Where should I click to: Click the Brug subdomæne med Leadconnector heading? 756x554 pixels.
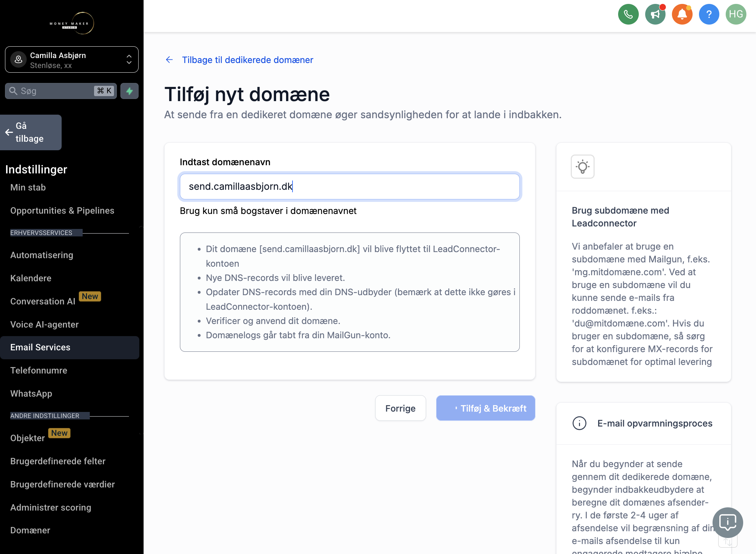621,217
